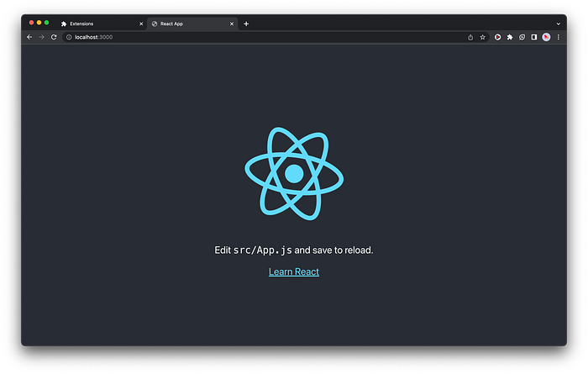Bookmark this tab with the star icon
Image resolution: width=588 pixels, height=374 pixels.
tap(483, 37)
